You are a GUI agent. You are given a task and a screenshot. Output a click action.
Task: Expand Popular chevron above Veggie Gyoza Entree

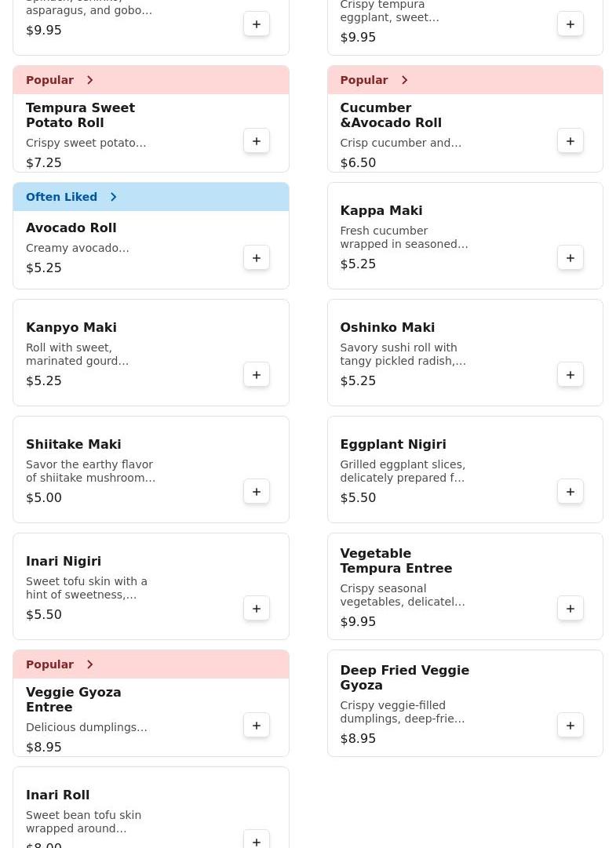[90, 664]
